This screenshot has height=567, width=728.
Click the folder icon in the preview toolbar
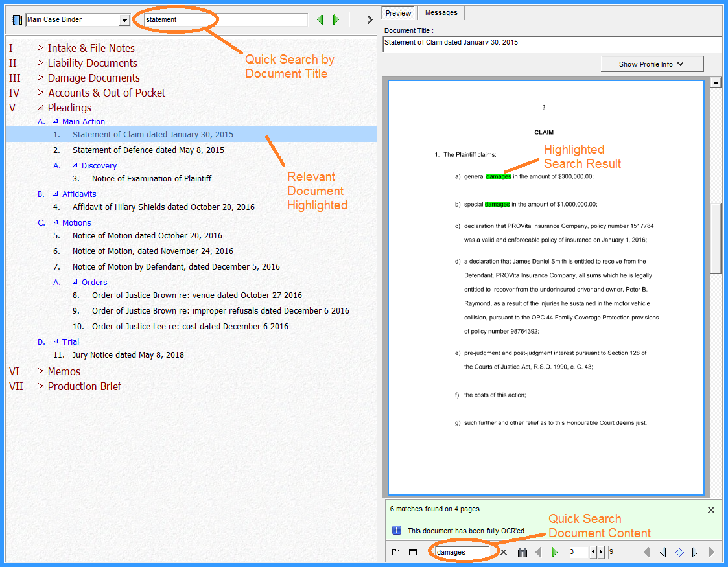pyautogui.click(x=397, y=552)
